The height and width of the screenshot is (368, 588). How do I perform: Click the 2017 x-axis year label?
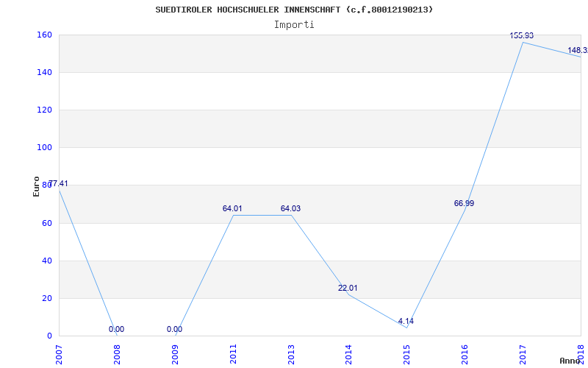pos(523,355)
